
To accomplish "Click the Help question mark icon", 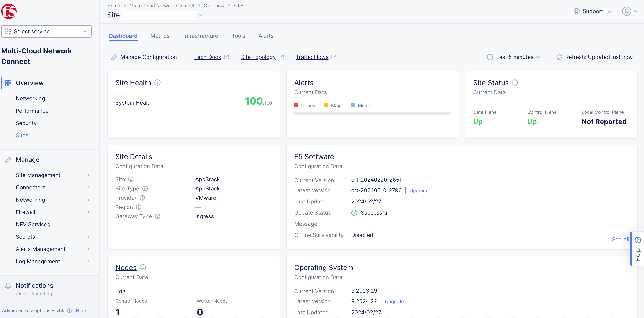I will tap(638, 240).
